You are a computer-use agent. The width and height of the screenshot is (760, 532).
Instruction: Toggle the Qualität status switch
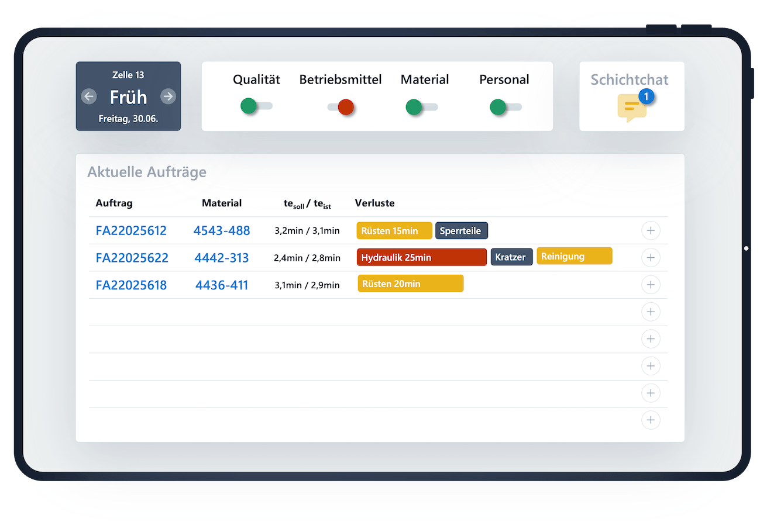click(x=256, y=106)
